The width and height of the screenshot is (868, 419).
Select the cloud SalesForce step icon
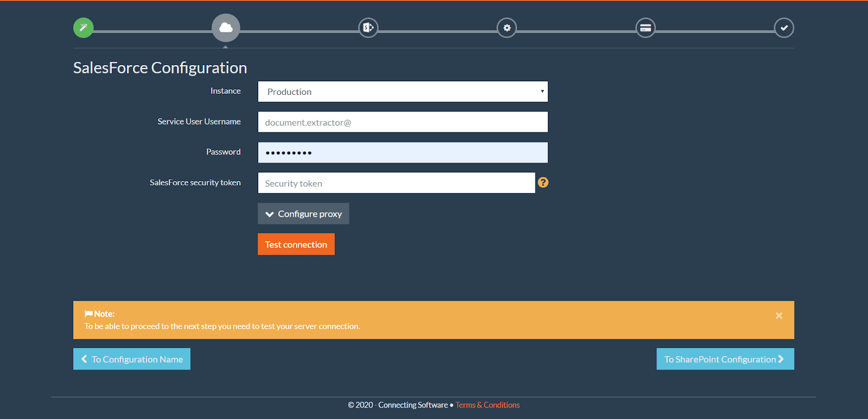226,28
